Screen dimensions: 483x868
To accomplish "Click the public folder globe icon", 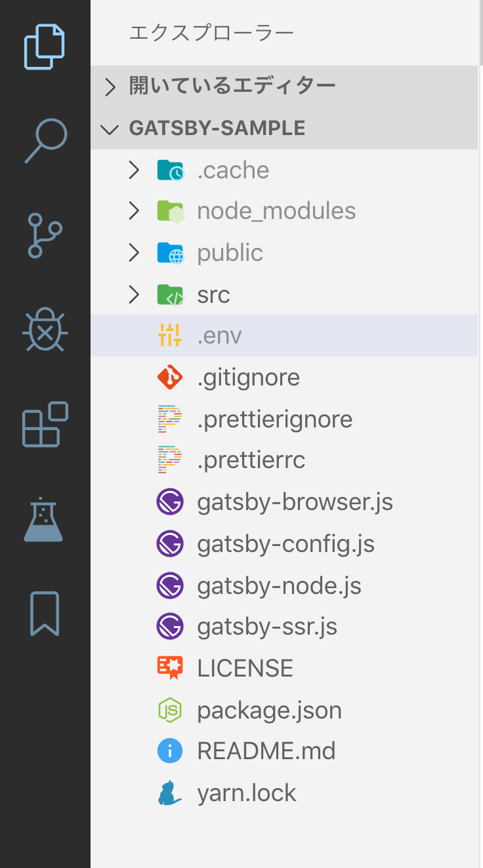I will coord(171,253).
